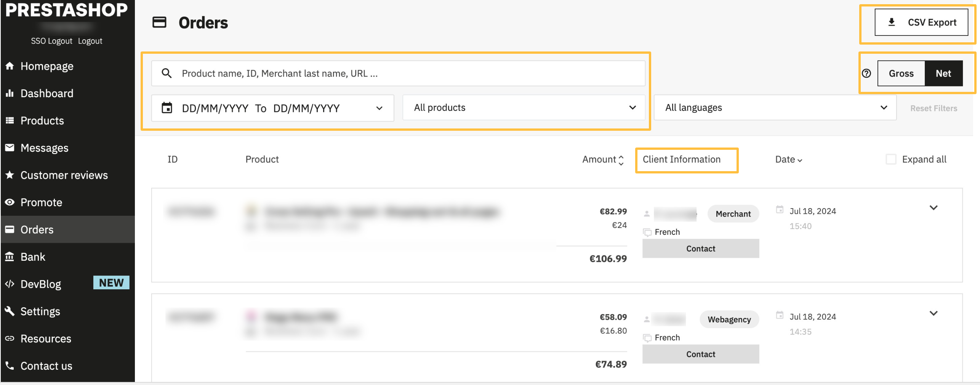Click the PrestaShop logo
Screen dimensions: 980x385
coord(67,10)
